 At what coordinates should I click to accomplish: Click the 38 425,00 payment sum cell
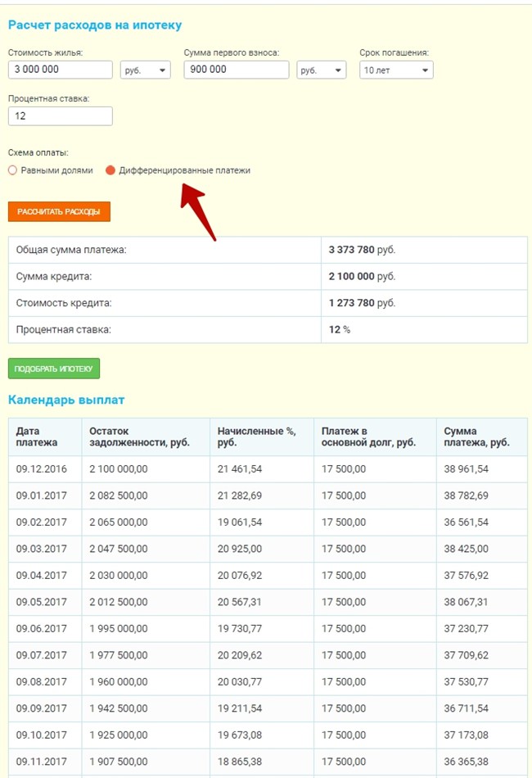[x=466, y=549]
